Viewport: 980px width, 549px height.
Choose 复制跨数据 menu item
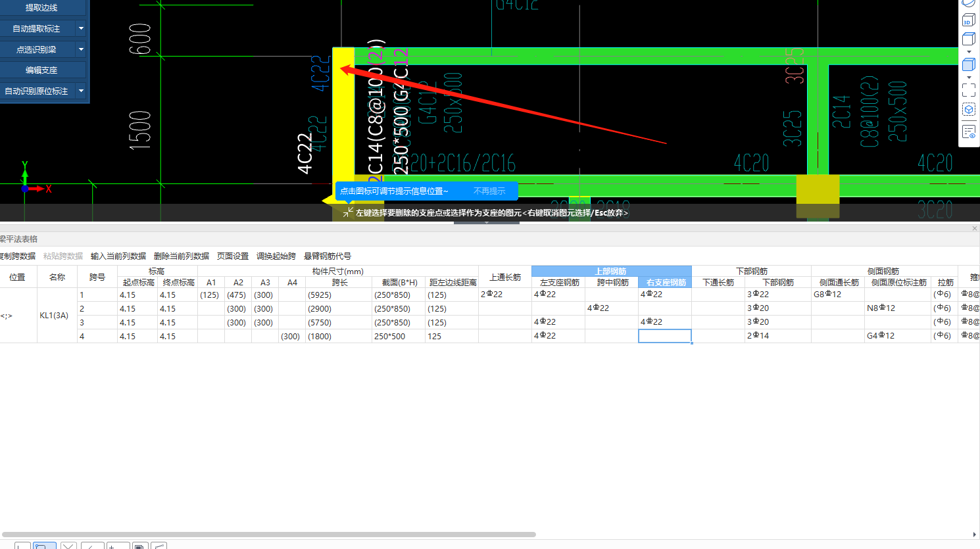18,256
